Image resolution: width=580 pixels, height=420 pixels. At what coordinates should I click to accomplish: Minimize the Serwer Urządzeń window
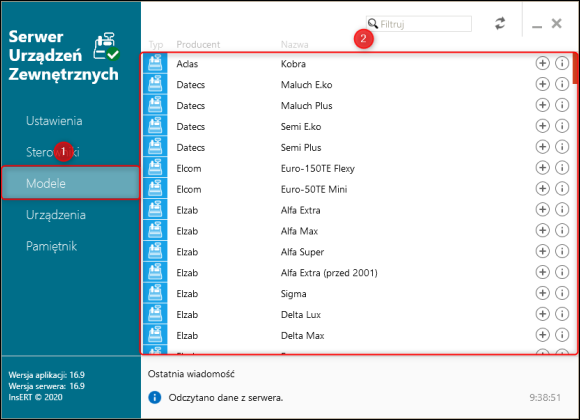click(537, 26)
